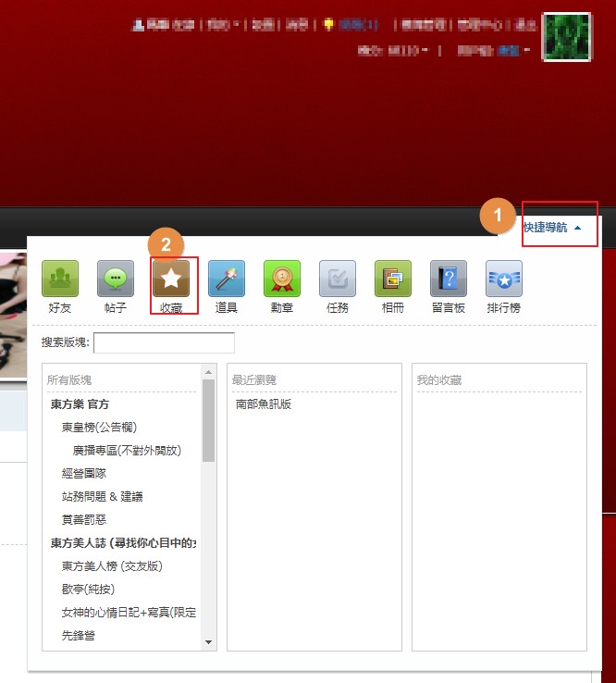Open the 任務 tasks checkmark icon
Screen dimensions: 616x683
[x=338, y=279]
